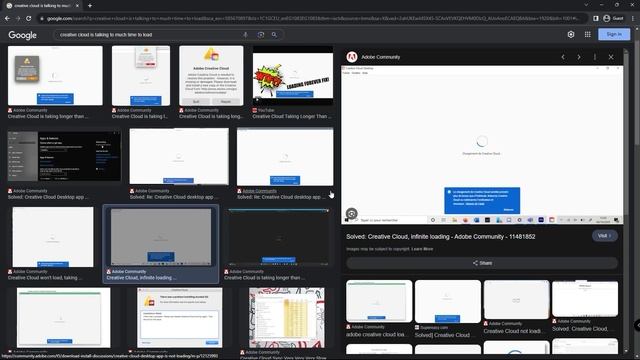Start voice search with the microphone icon
640x360 pixels.
(245, 35)
